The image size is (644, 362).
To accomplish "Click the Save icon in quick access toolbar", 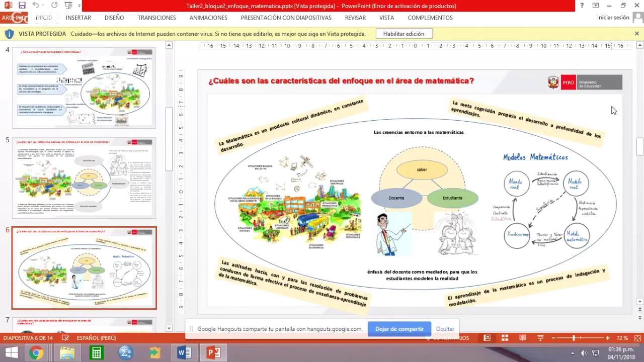I will coord(22,6).
